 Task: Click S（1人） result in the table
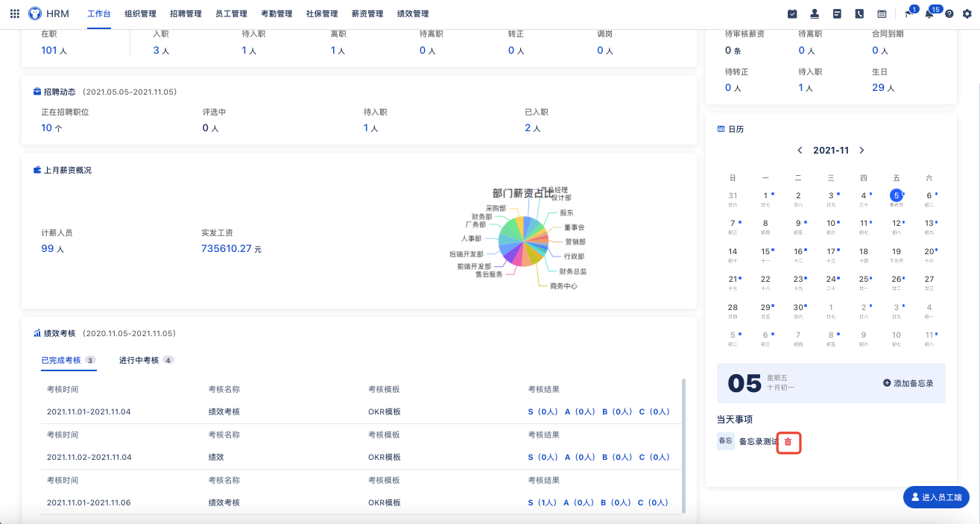click(x=543, y=502)
